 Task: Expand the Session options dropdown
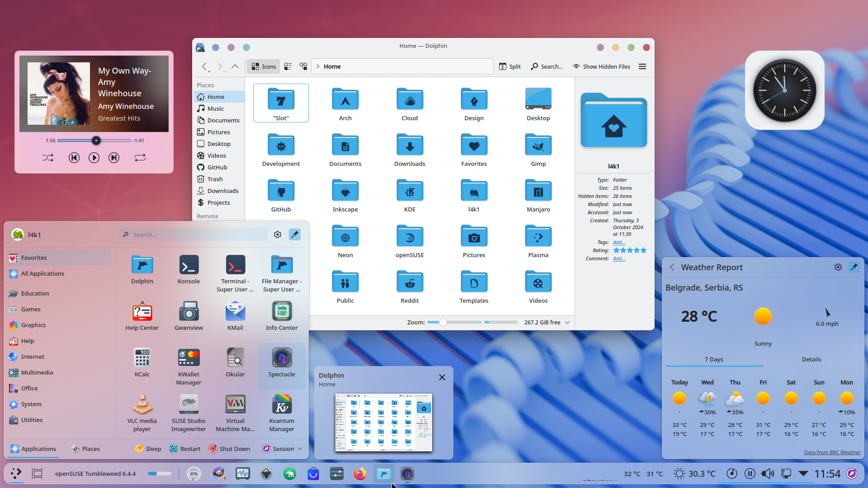click(300, 449)
